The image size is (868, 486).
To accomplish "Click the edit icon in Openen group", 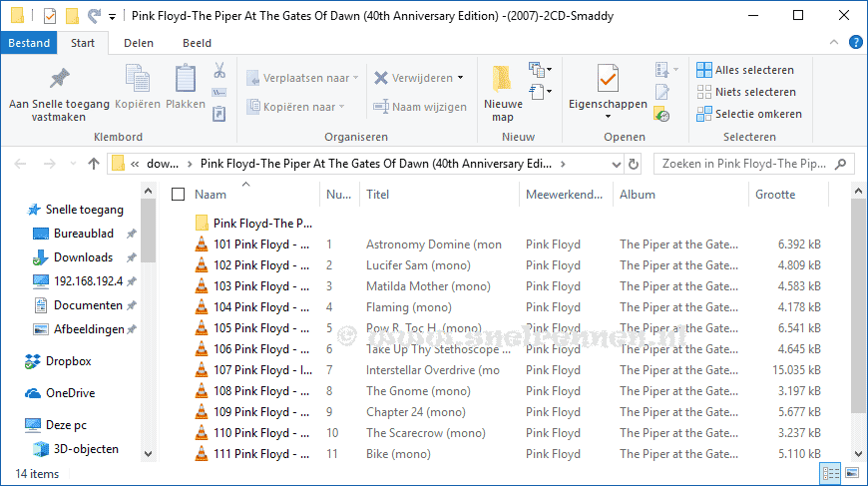I will coord(662,92).
